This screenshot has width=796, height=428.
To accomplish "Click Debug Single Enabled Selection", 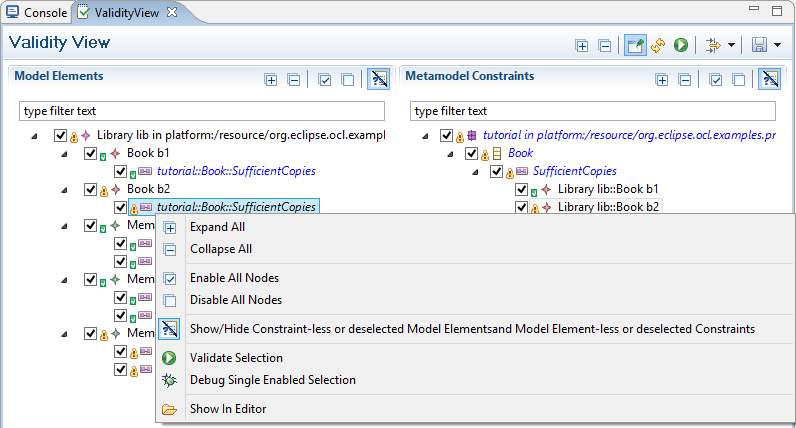I will [x=272, y=380].
